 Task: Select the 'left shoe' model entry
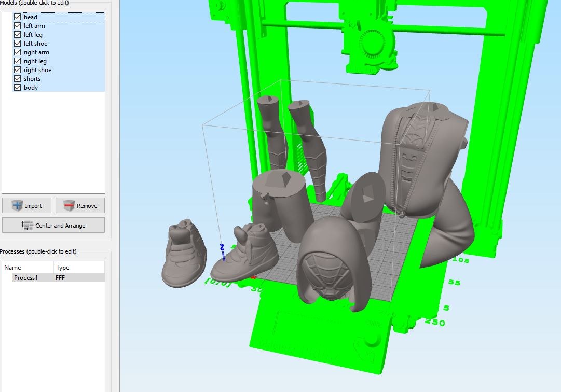[x=35, y=43]
